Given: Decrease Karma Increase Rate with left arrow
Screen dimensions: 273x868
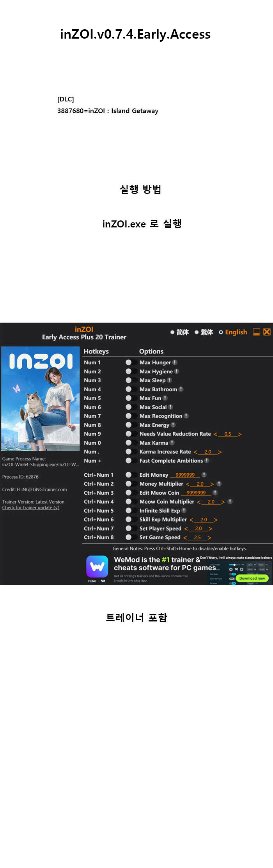Looking at the screenshot, I should pyautogui.click(x=195, y=452).
